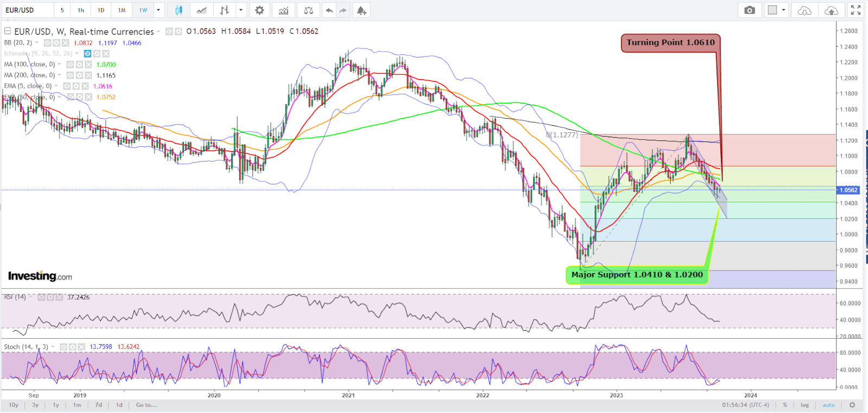Set range to 10y
Viewport: 868px width, 413px height.
pyautogui.click(x=14, y=405)
